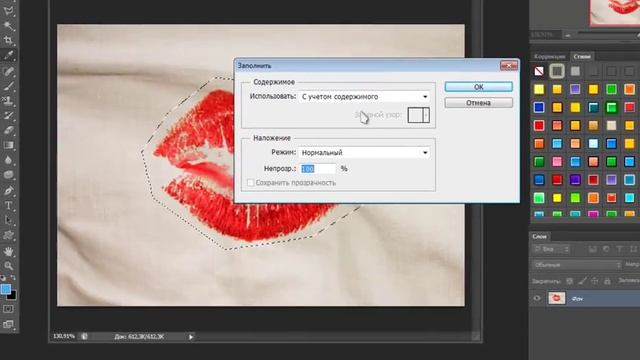Apply the No Style swatch
The height and width of the screenshot is (360, 640).
(x=539, y=71)
